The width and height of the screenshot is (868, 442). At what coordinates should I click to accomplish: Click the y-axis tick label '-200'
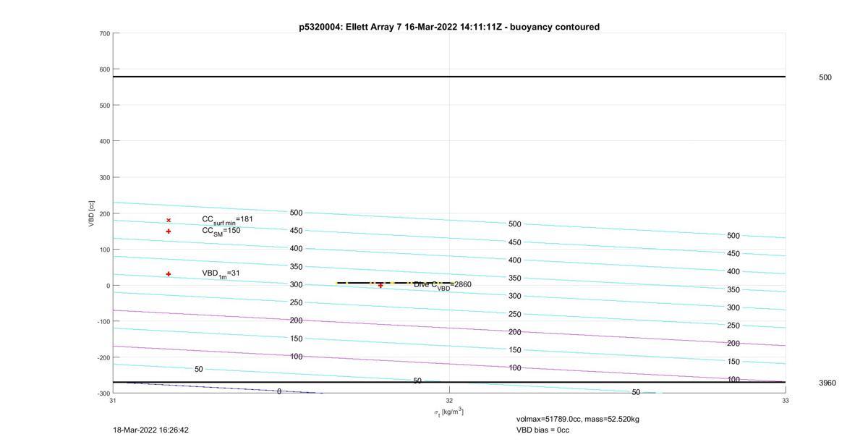(103, 358)
